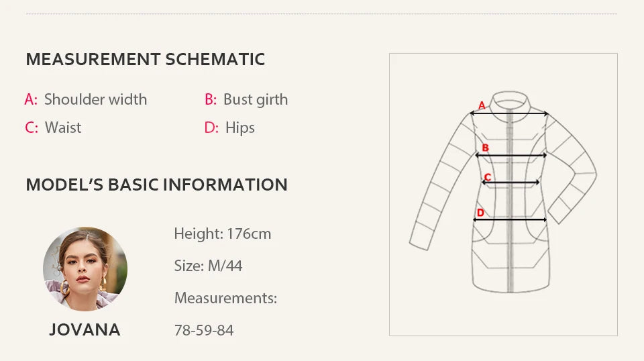Select the 'Waist' legend label
Screen dimensions: 644x361
point(62,127)
